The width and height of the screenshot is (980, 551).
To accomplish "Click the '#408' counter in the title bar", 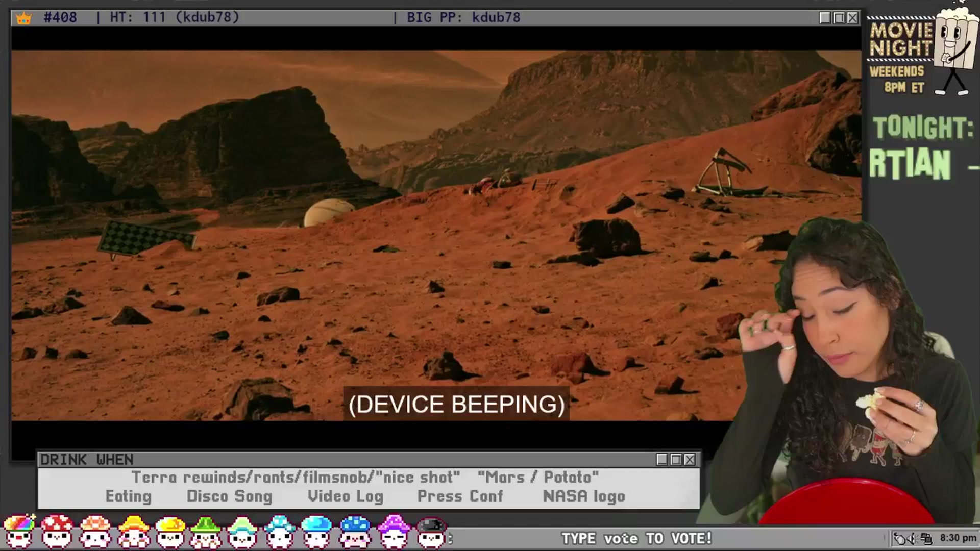I will [x=60, y=17].
